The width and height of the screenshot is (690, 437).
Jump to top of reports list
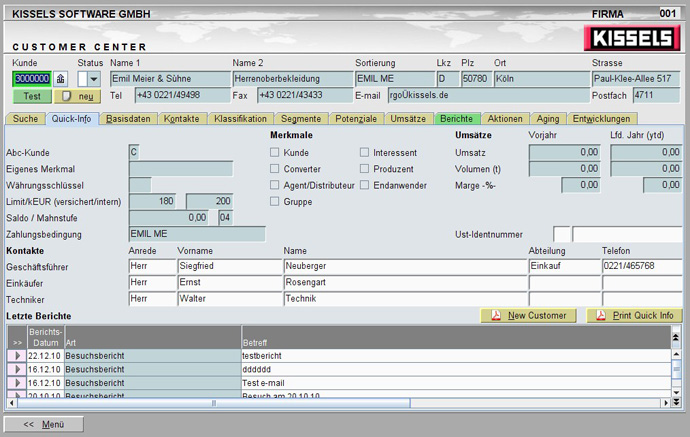pos(676,338)
